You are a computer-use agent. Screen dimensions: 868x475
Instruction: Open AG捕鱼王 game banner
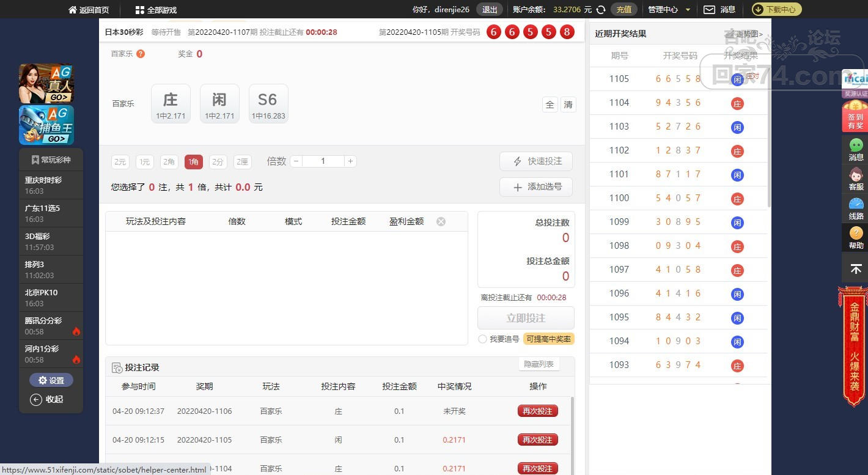pyautogui.click(x=46, y=125)
